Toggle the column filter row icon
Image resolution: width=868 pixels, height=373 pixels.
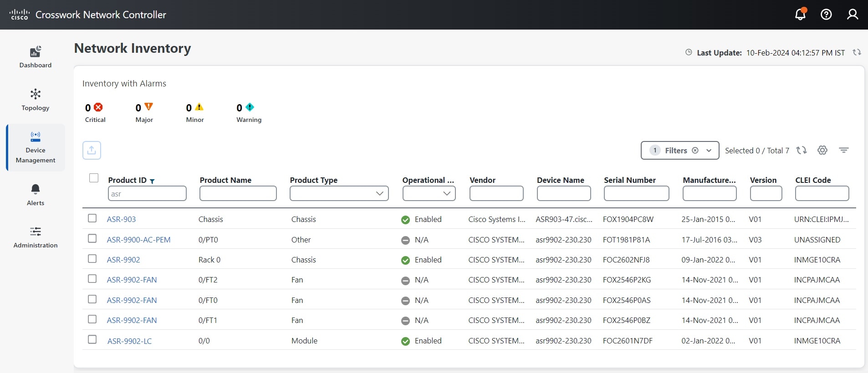click(x=844, y=150)
